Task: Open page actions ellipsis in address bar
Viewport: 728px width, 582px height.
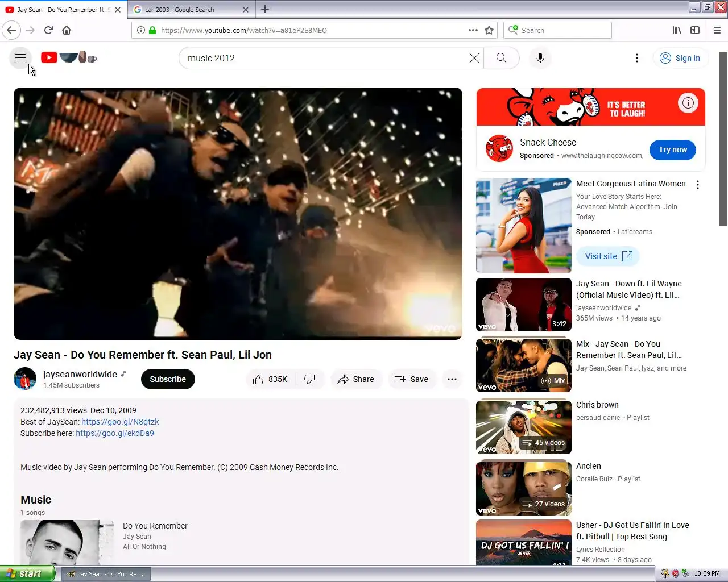Action: (x=473, y=30)
